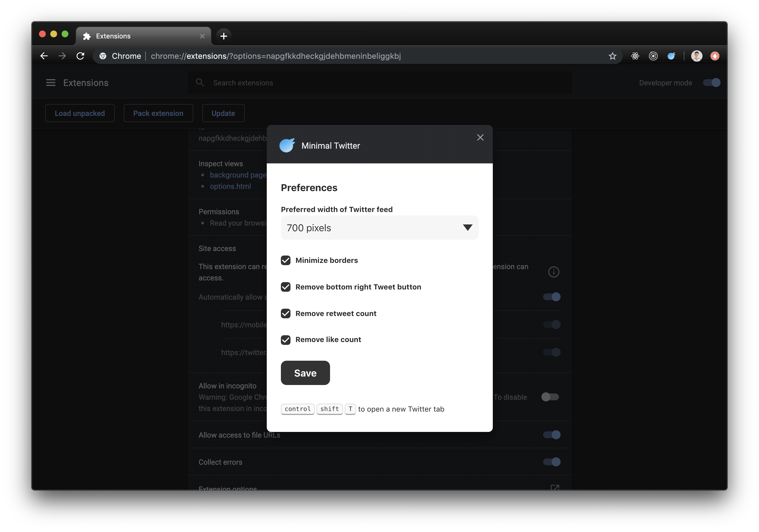Screen dimensions: 759x532
Task: Open the Chrome profile avatar
Action: tap(697, 56)
